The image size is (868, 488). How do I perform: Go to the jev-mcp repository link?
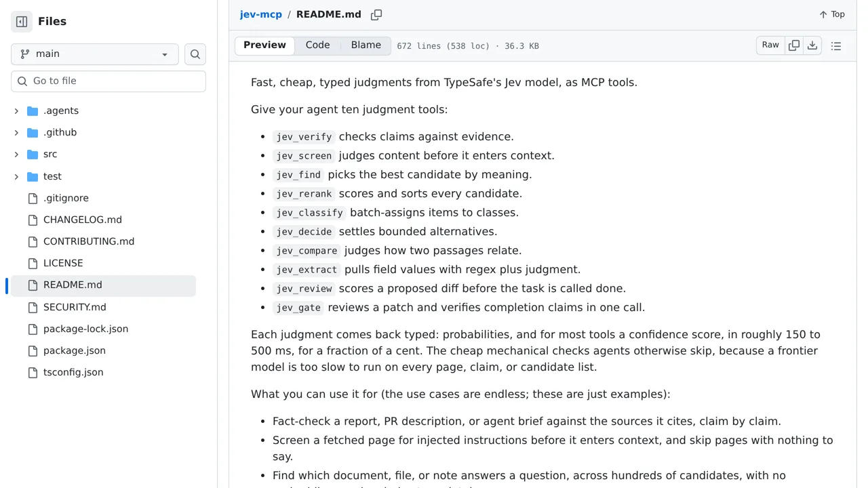tap(260, 14)
